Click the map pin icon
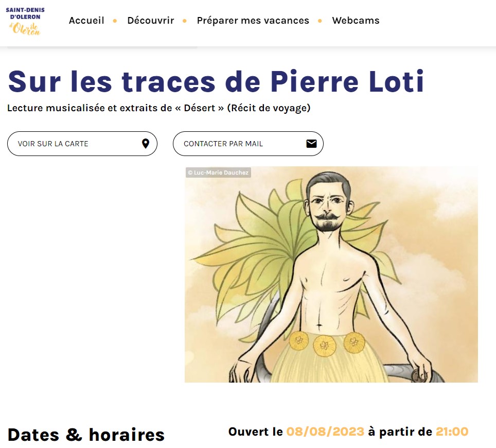This screenshot has height=448, width=496. point(146,144)
